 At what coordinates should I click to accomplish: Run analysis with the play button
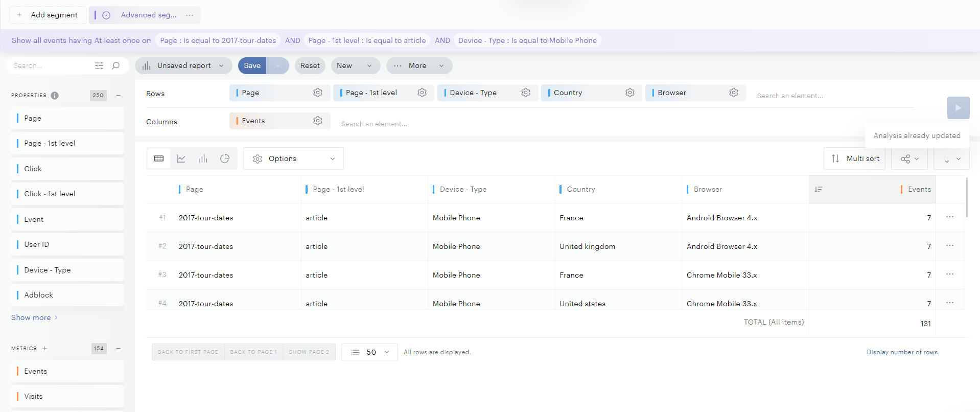pos(958,108)
